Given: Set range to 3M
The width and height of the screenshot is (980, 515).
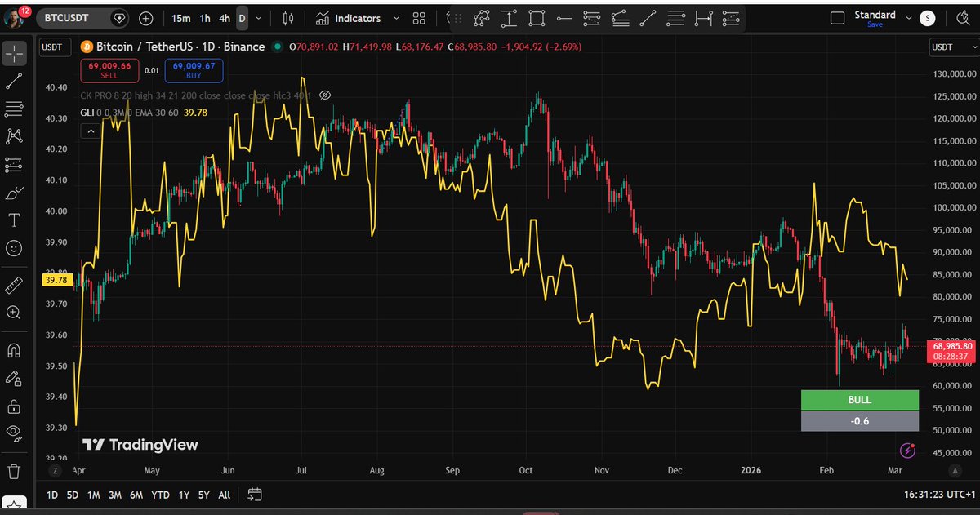Looking at the screenshot, I should pos(115,495).
